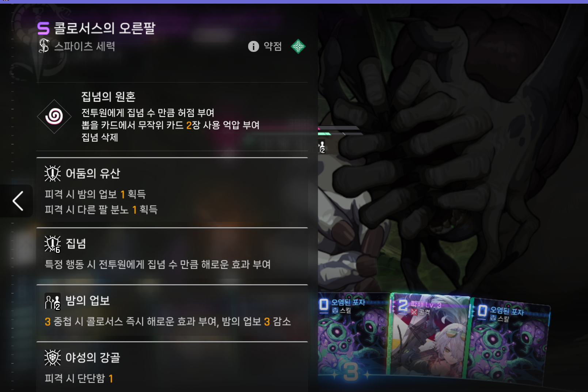Click the 밤의 업보 effect description entry
The width and height of the screenshot is (588, 392).
(168, 321)
